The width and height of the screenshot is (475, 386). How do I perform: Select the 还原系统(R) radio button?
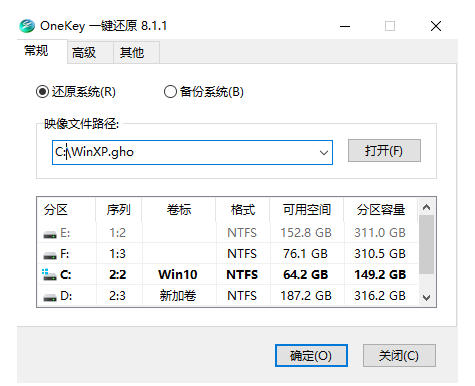coord(42,91)
